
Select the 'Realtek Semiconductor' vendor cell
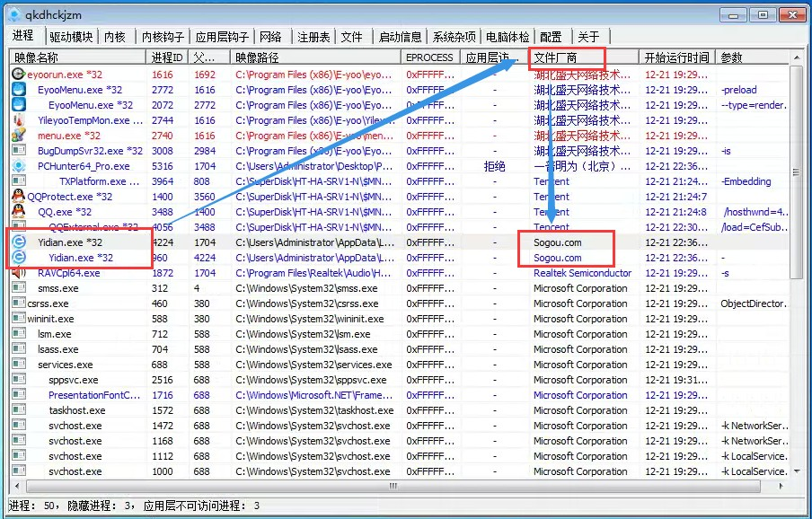click(x=583, y=273)
